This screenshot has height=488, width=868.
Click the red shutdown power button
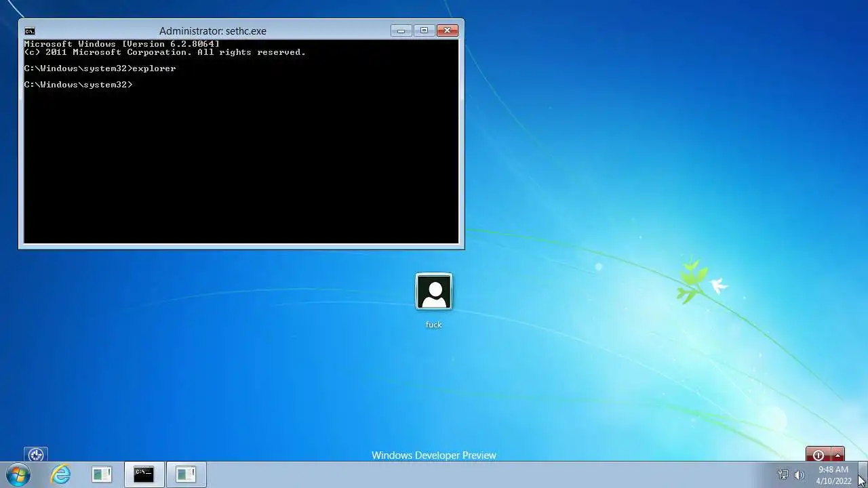tap(818, 455)
